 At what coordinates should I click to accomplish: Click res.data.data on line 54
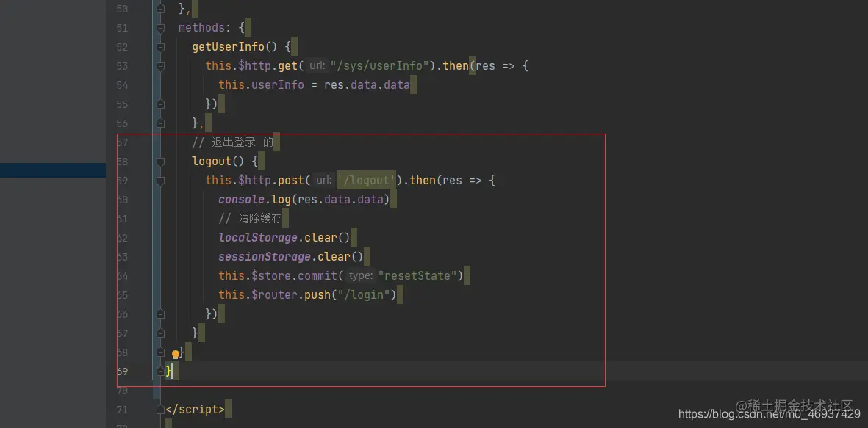tap(367, 85)
